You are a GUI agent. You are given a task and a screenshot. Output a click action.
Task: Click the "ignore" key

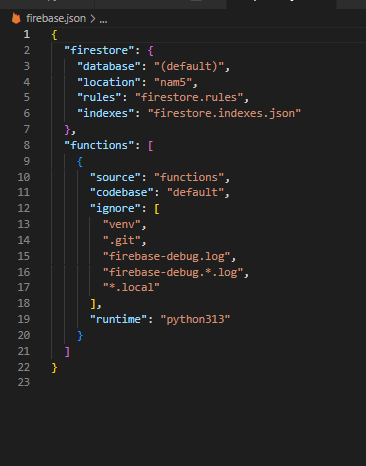(x=115, y=208)
